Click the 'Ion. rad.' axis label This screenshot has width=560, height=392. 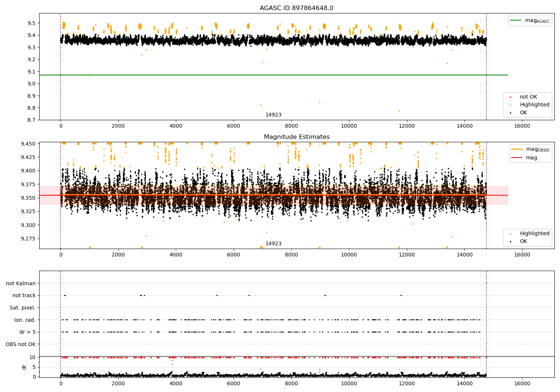pyautogui.click(x=25, y=320)
